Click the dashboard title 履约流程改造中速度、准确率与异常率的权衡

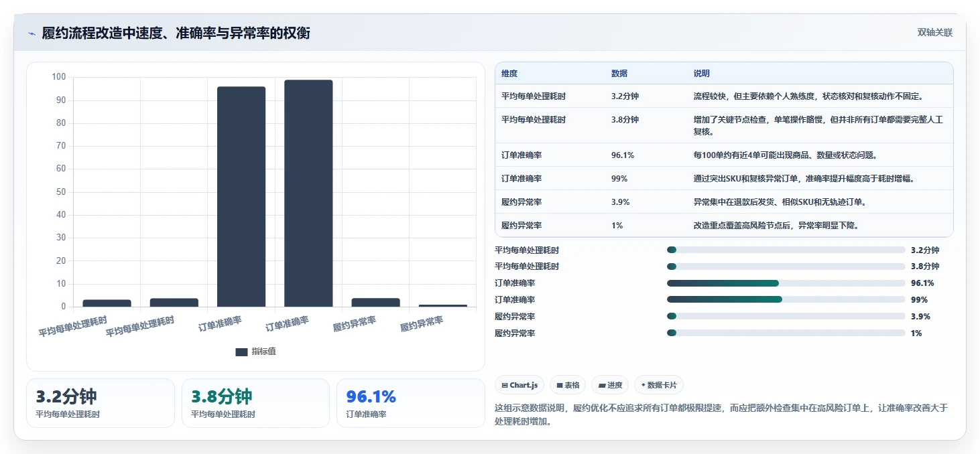pyautogui.click(x=176, y=33)
